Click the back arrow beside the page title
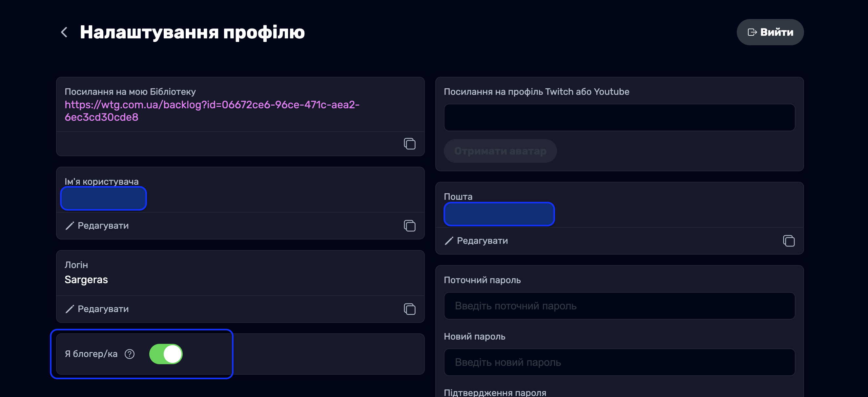868x397 pixels. pyautogui.click(x=64, y=32)
